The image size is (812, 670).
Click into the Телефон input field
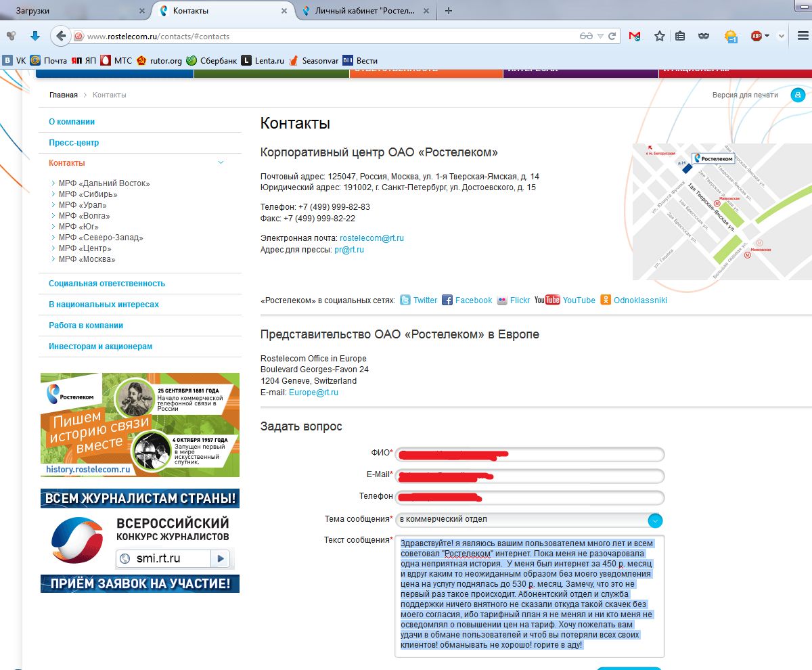[x=530, y=497]
